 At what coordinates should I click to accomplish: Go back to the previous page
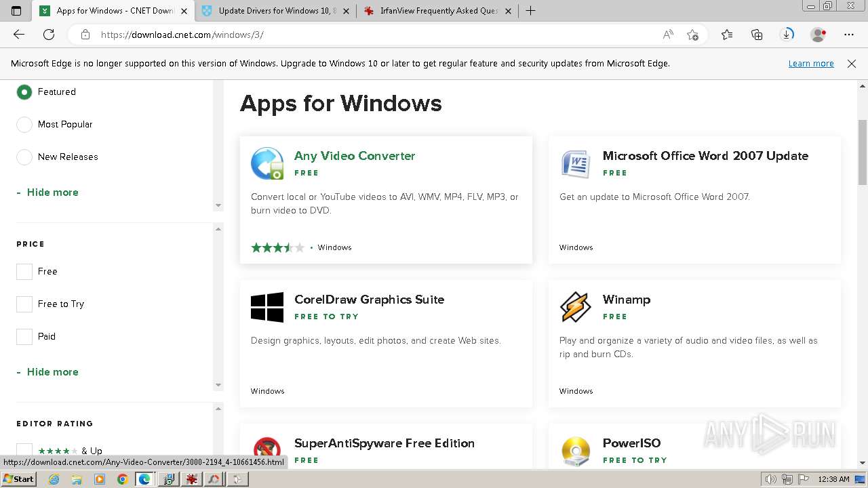point(19,35)
